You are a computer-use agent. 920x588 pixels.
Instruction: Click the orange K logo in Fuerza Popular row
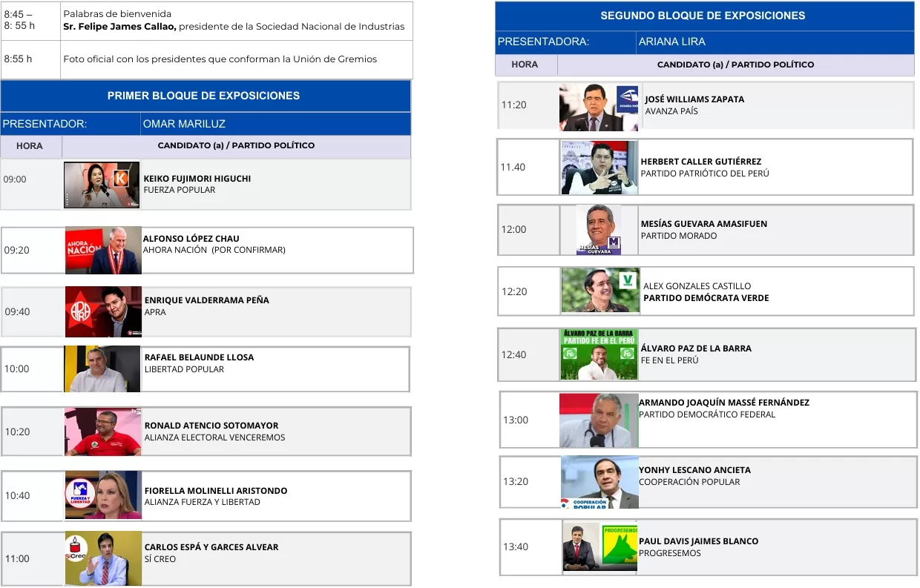click(x=120, y=178)
